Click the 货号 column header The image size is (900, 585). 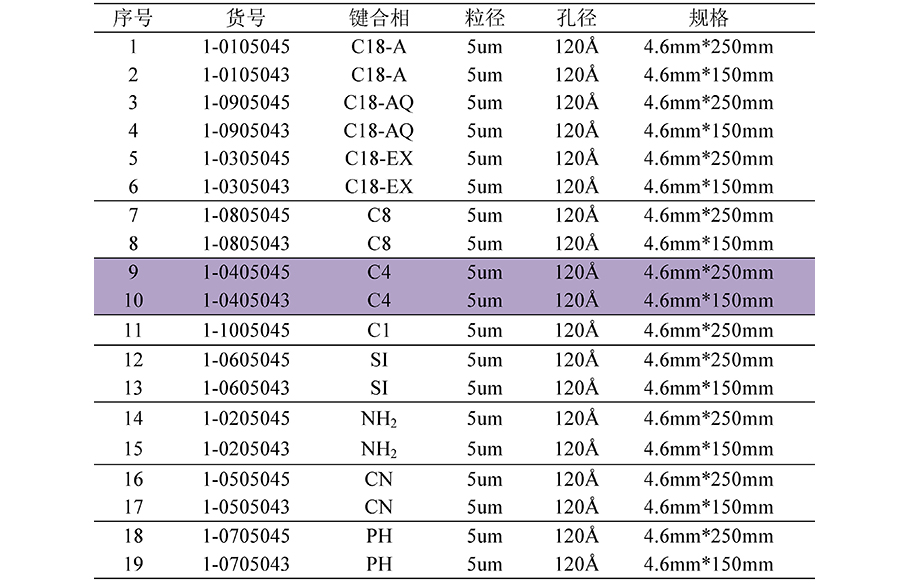(246, 17)
